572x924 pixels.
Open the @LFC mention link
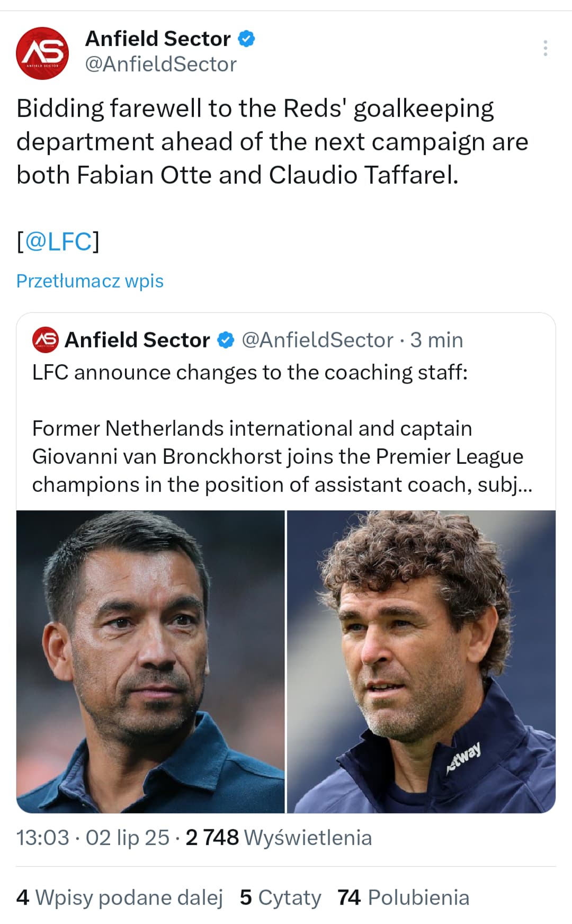coord(58,241)
